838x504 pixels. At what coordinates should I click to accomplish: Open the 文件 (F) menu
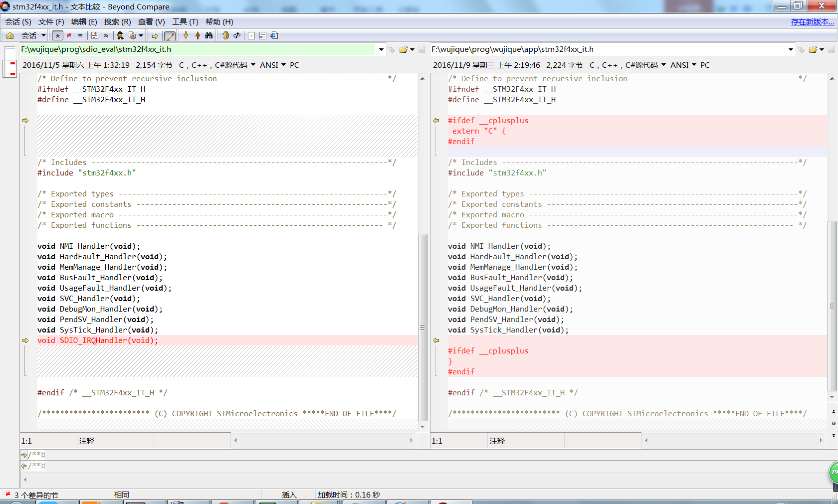point(51,22)
